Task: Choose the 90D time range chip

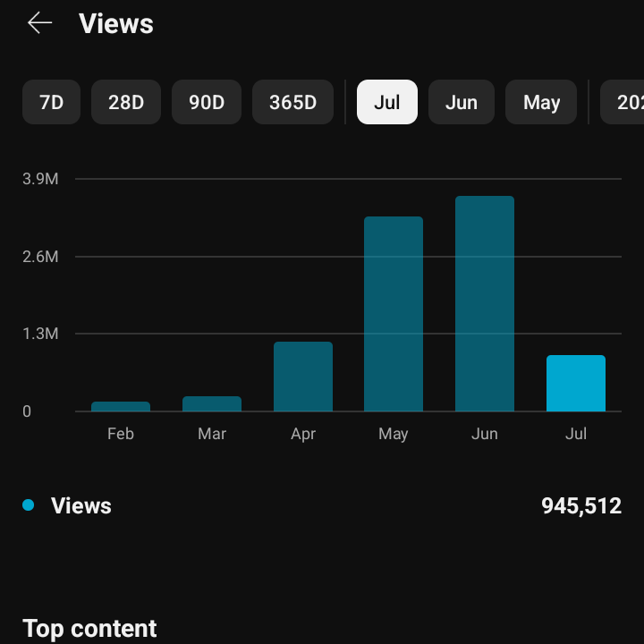Action: (x=207, y=102)
